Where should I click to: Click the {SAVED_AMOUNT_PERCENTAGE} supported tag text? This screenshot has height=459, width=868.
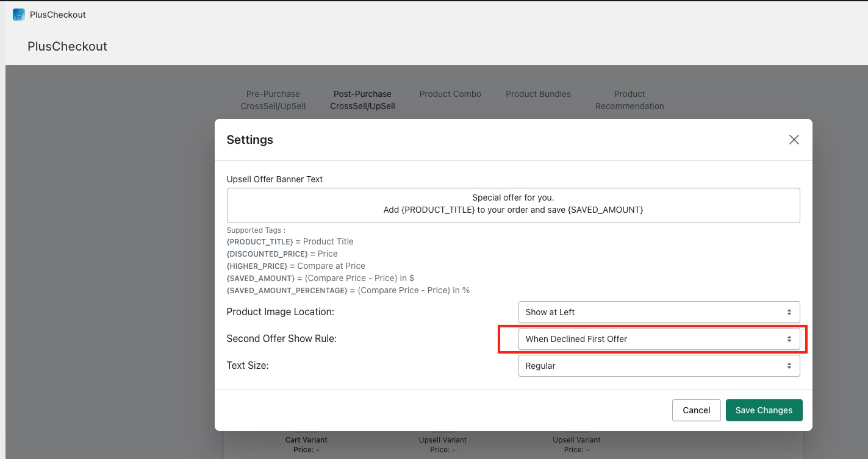[287, 290]
